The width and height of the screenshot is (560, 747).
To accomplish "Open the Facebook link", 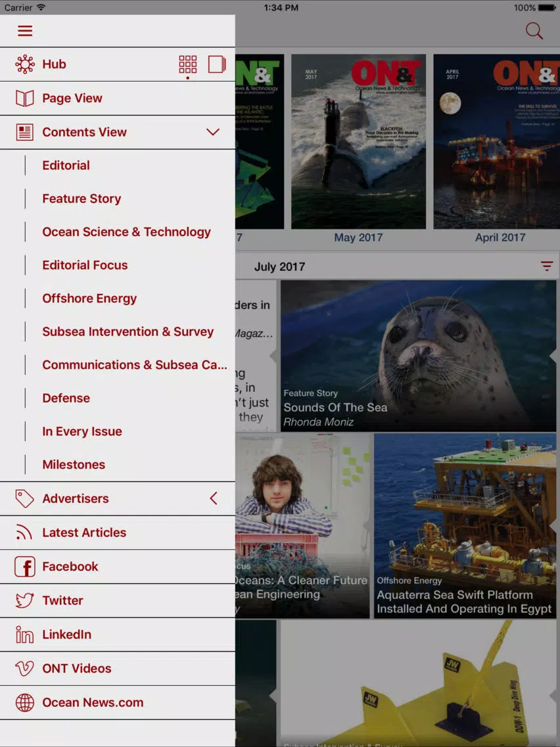I will [x=118, y=566].
